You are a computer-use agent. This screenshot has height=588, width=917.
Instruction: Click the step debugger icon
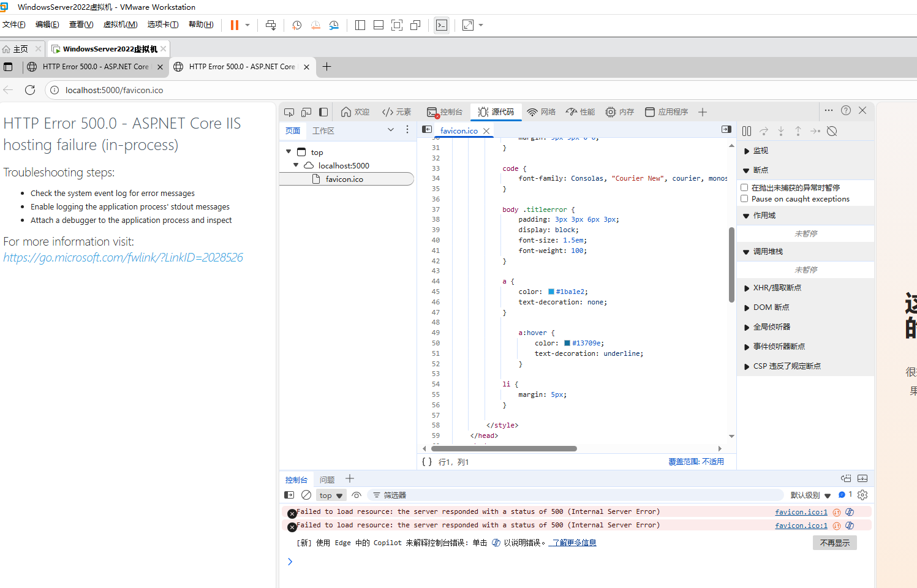(815, 131)
